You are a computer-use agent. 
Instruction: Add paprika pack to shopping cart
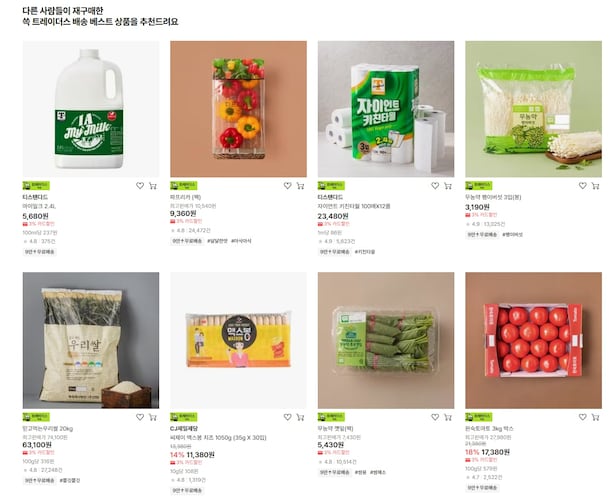pyautogui.click(x=301, y=185)
